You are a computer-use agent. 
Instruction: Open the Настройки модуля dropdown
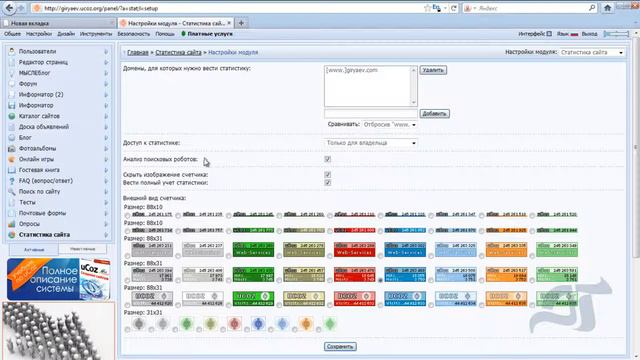pos(592,52)
